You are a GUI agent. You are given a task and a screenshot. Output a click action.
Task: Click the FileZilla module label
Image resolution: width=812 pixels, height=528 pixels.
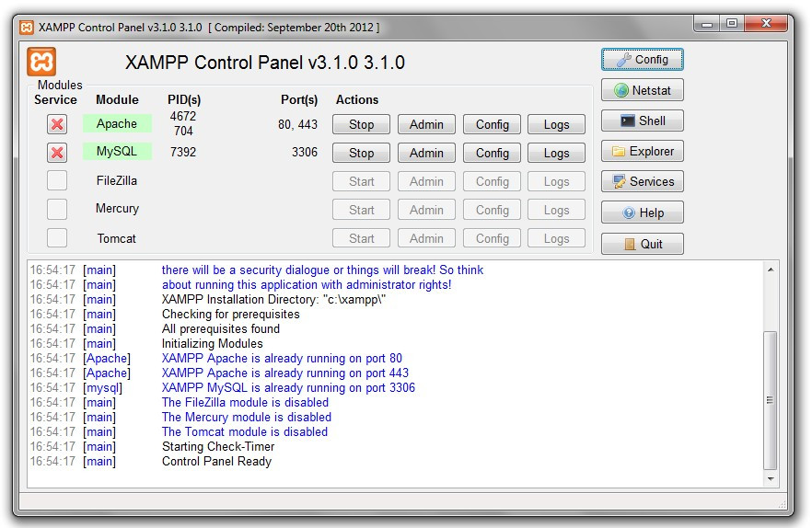[x=117, y=180]
